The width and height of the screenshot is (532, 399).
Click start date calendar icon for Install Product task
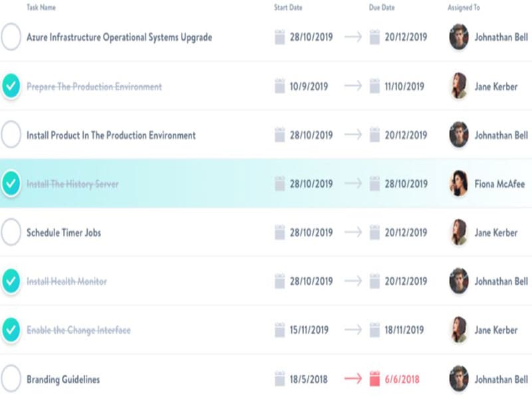[280, 135]
